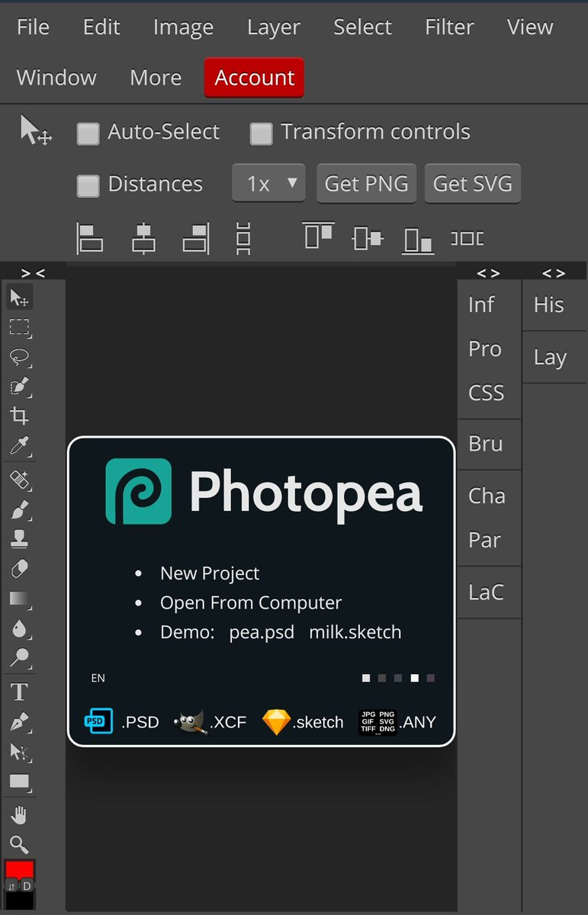Click the red foreground color swatch
The width and height of the screenshot is (588, 915).
pos(20,869)
